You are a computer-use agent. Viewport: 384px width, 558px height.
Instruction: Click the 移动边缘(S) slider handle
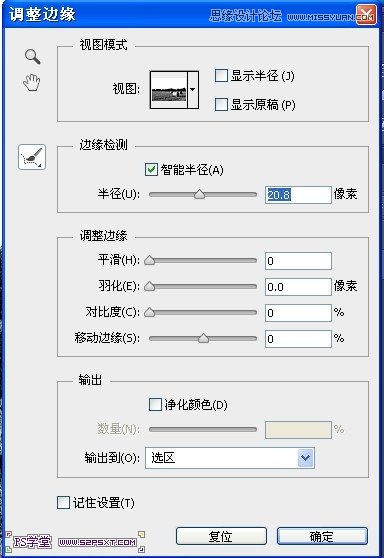[x=203, y=338]
